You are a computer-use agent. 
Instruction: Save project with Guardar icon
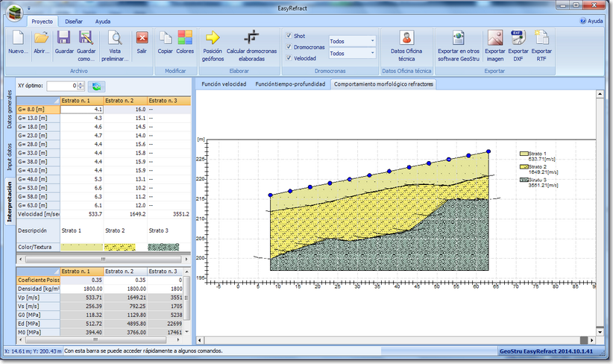63,38
